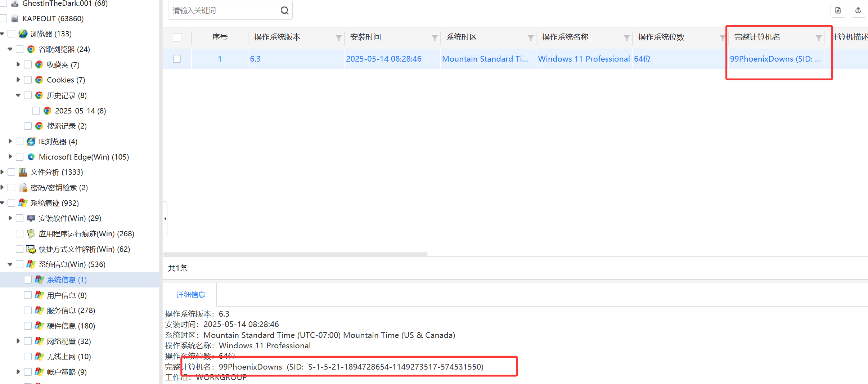Viewport: 868px width, 384px height.
Task: Click the export report icon at top right
Action: (x=838, y=10)
